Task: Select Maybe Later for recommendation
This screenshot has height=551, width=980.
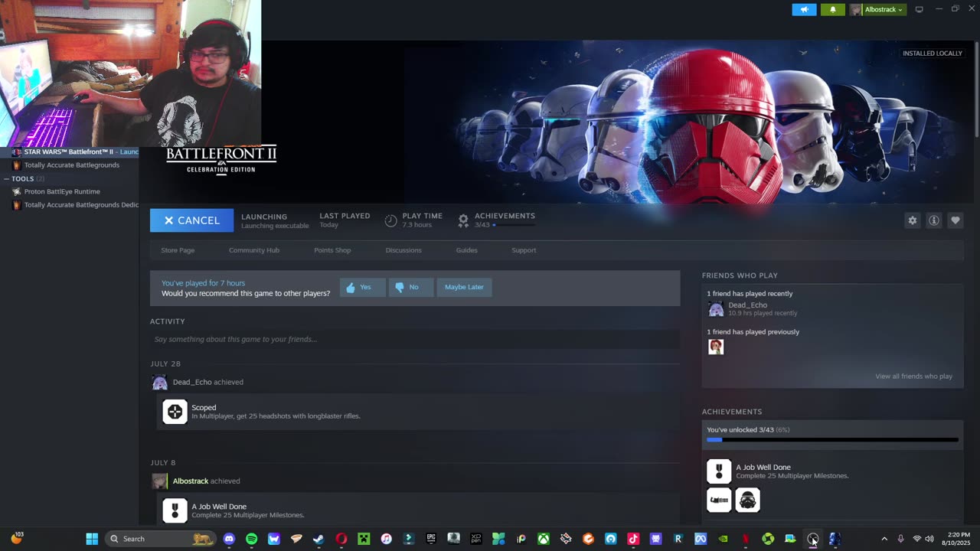Action: [x=464, y=287]
